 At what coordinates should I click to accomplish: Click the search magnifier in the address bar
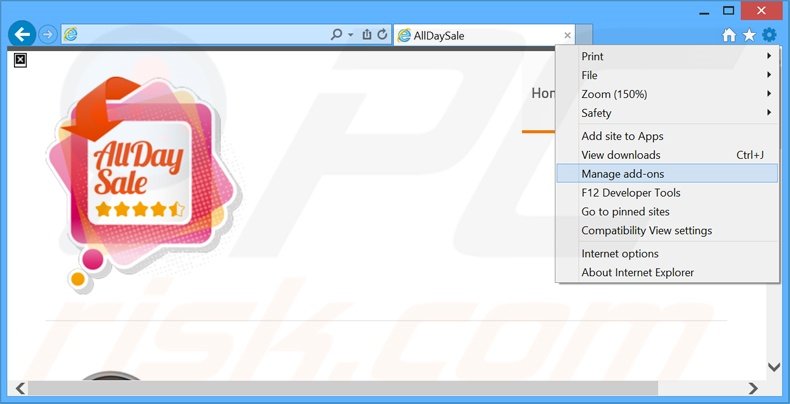click(336, 35)
